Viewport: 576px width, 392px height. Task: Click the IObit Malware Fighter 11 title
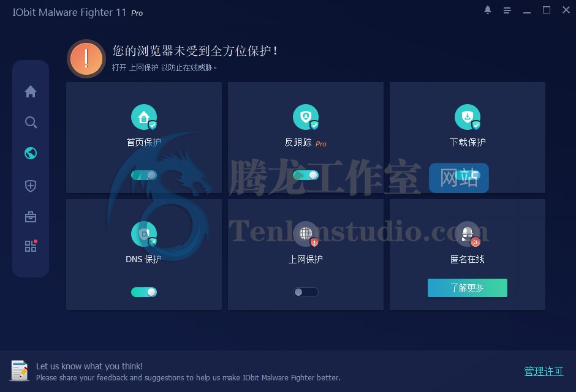[69, 12]
